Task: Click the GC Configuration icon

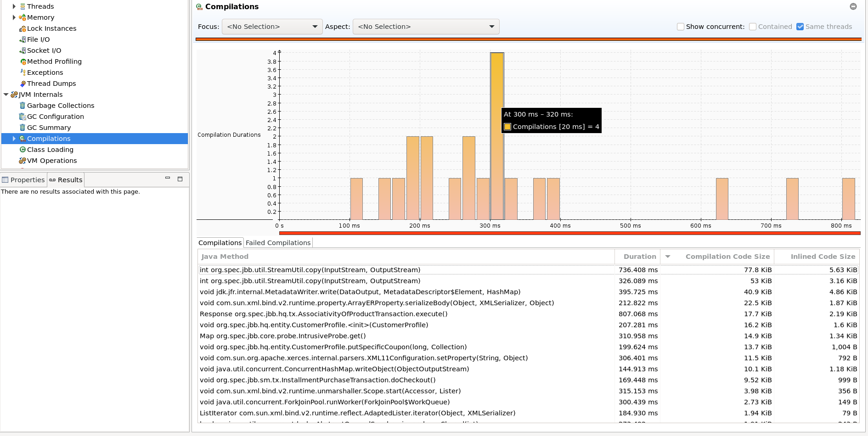Action: [23, 117]
